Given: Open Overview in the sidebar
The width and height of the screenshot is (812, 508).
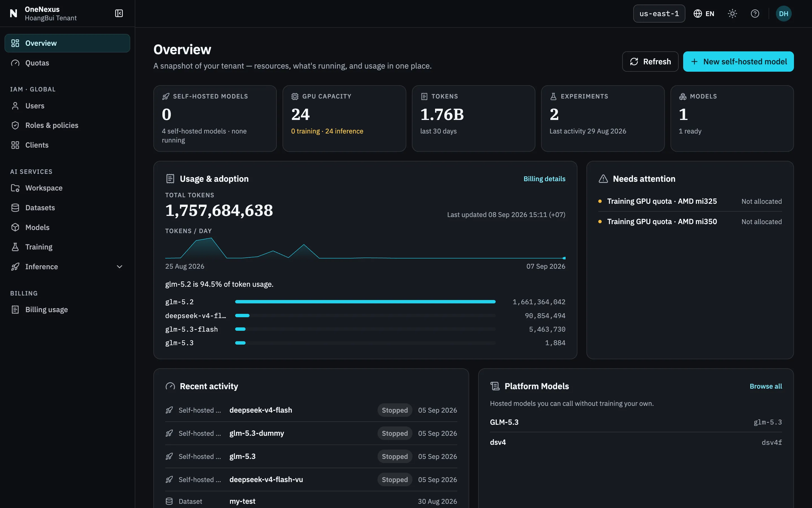Looking at the screenshot, I should [x=67, y=43].
